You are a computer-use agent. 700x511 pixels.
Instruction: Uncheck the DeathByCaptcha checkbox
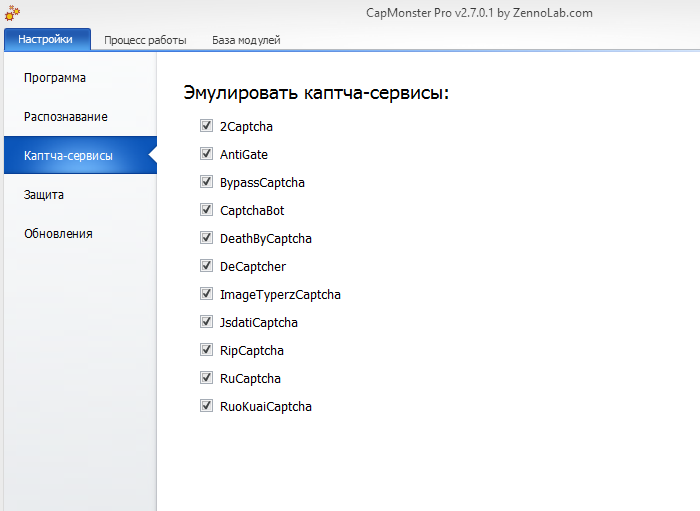tap(206, 238)
